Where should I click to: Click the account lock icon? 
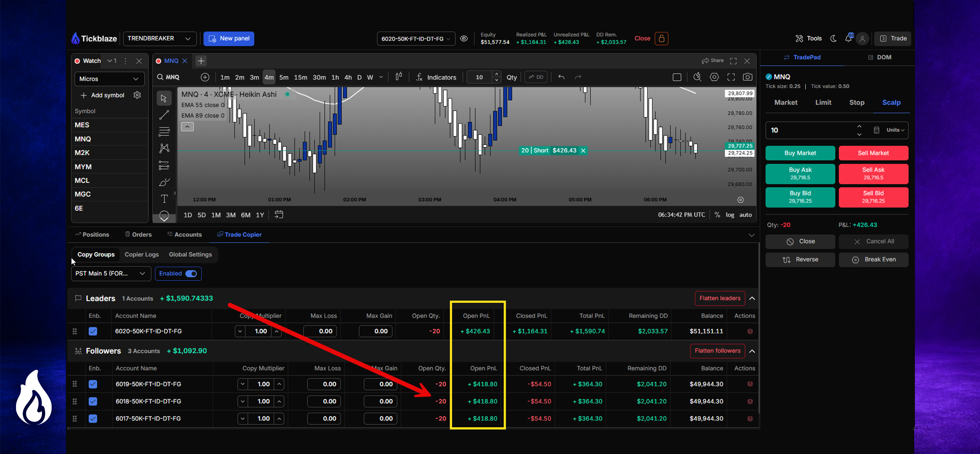(661, 39)
